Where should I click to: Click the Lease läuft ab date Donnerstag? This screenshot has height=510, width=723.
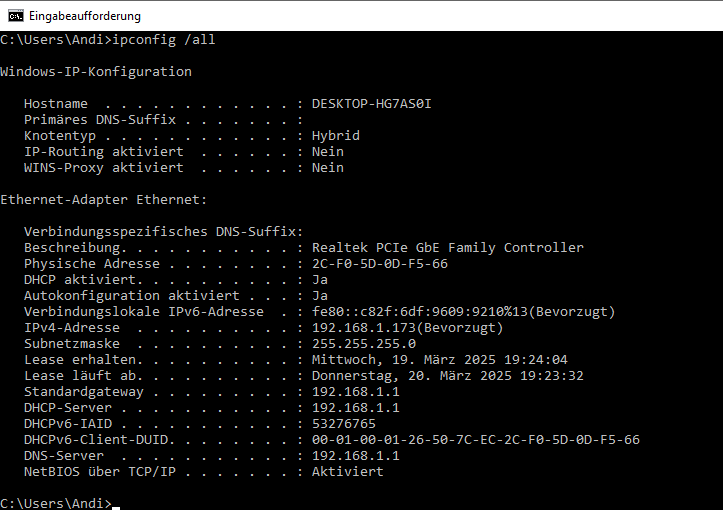[x=448, y=376]
